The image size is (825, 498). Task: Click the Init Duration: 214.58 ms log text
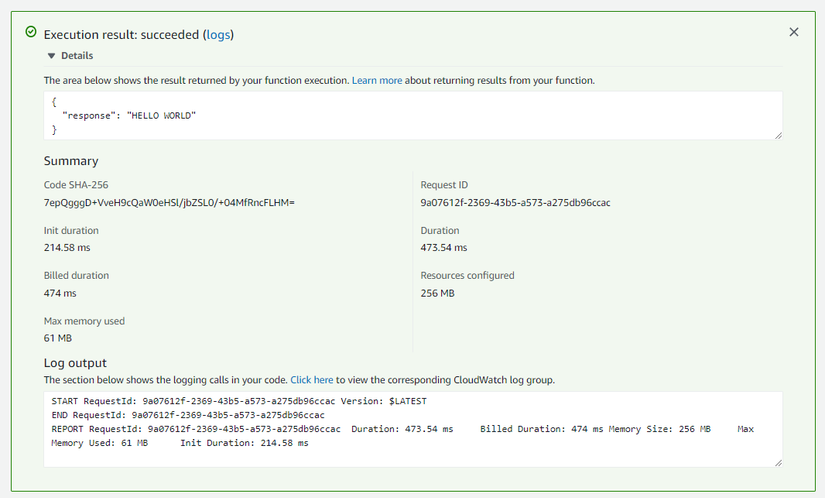tap(244, 443)
